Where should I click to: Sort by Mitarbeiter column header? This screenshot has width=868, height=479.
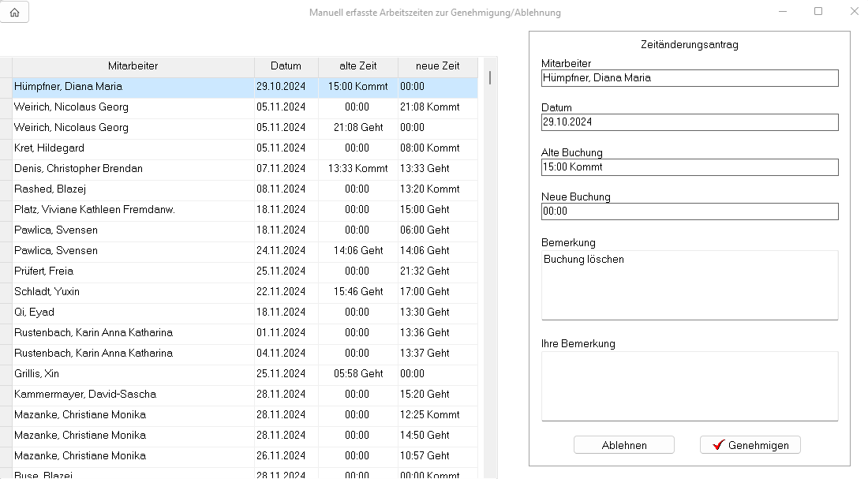click(133, 66)
